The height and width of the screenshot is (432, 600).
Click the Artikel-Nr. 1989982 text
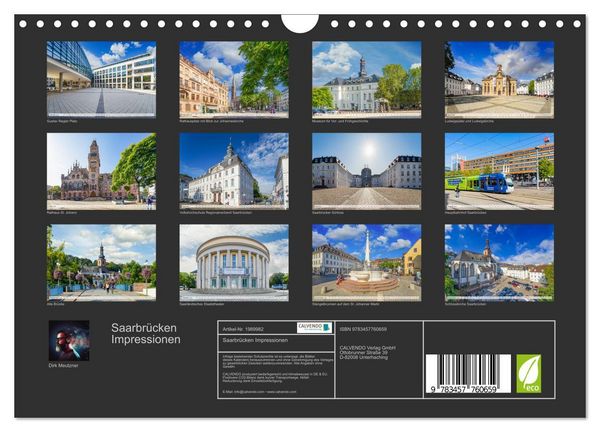(243, 329)
